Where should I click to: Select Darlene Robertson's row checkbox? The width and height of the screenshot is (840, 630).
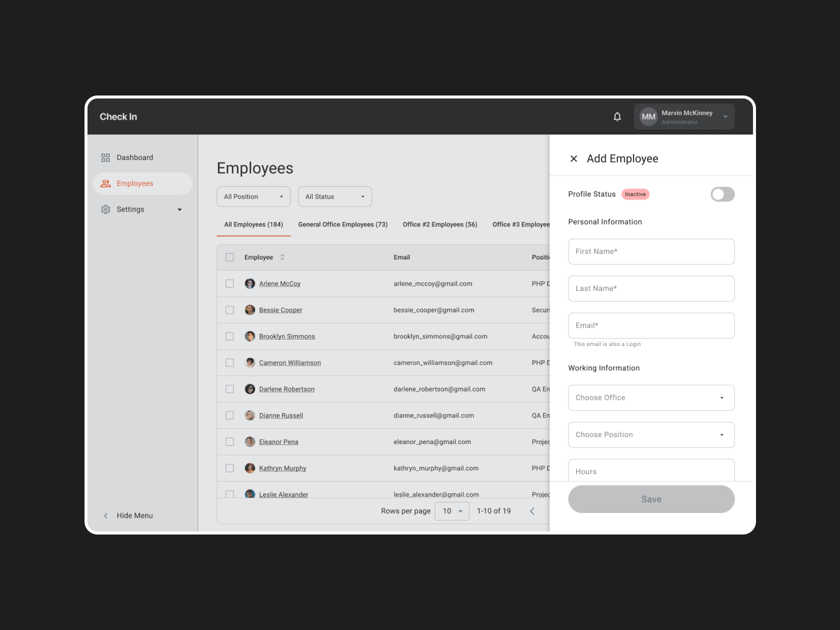click(x=229, y=389)
